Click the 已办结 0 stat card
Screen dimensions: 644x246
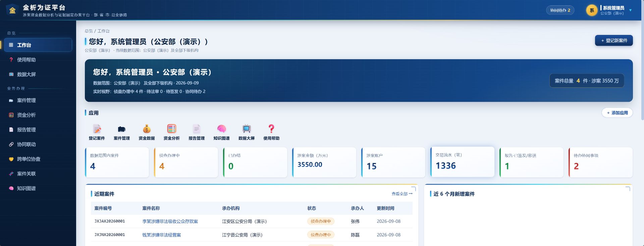pyautogui.click(x=255, y=162)
